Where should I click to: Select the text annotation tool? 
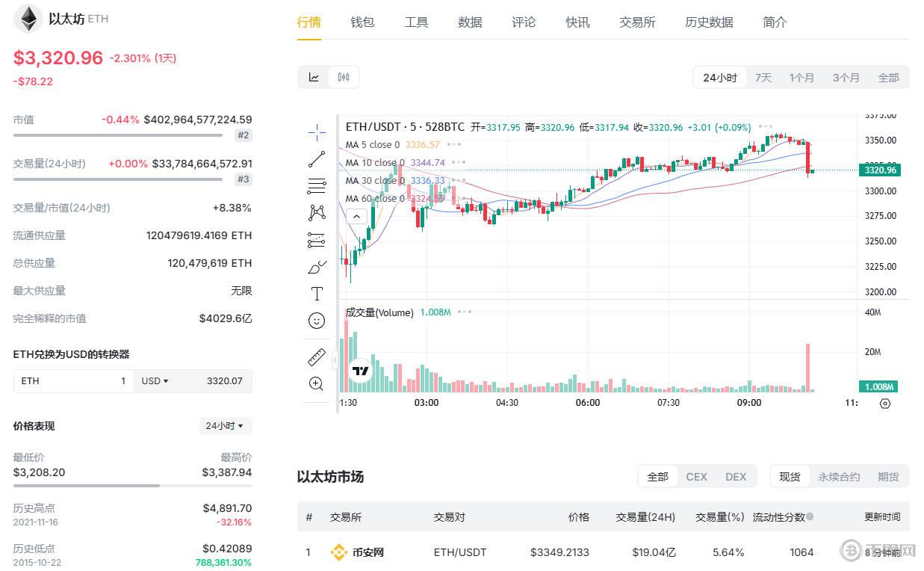tap(317, 294)
